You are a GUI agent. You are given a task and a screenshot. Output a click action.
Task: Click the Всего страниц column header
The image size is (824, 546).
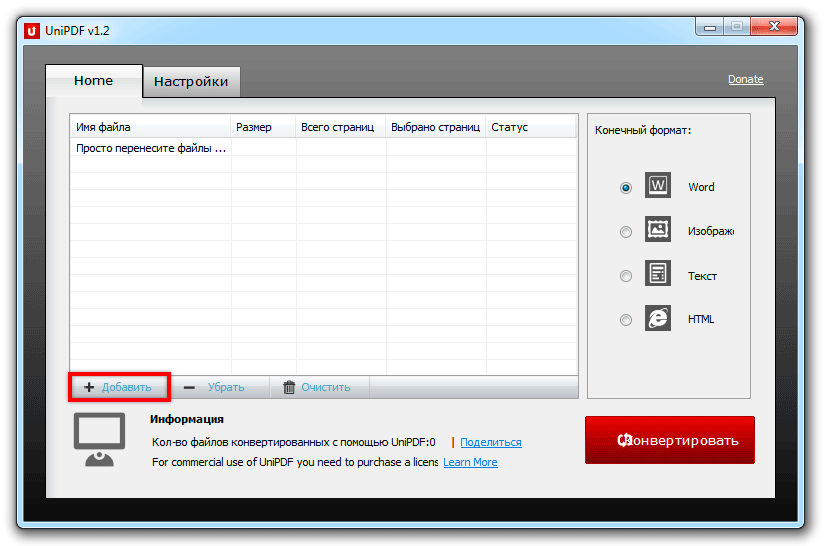click(341, 127)
